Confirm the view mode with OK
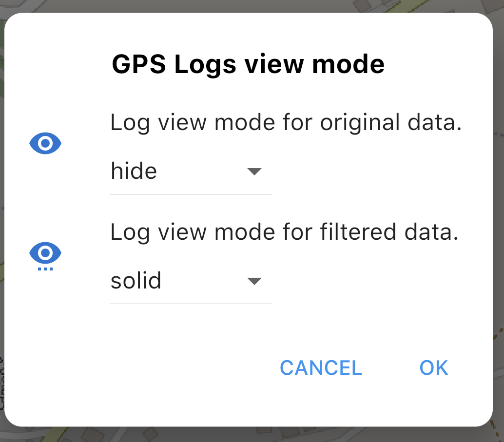The width and height of the screenshot is (504, 442). [x=434, y=368]
